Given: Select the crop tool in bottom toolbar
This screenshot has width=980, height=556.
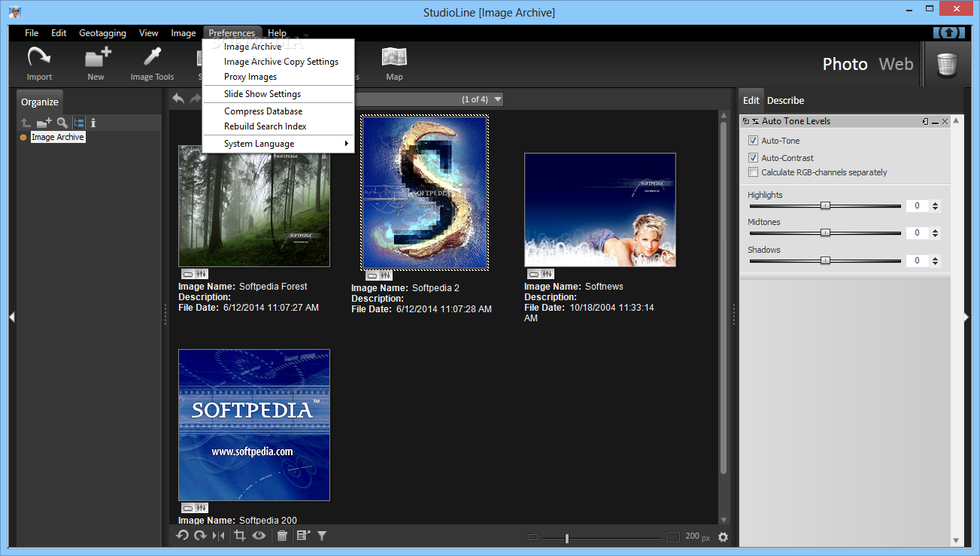Looking at the screenshot, I should coord(241,536).
